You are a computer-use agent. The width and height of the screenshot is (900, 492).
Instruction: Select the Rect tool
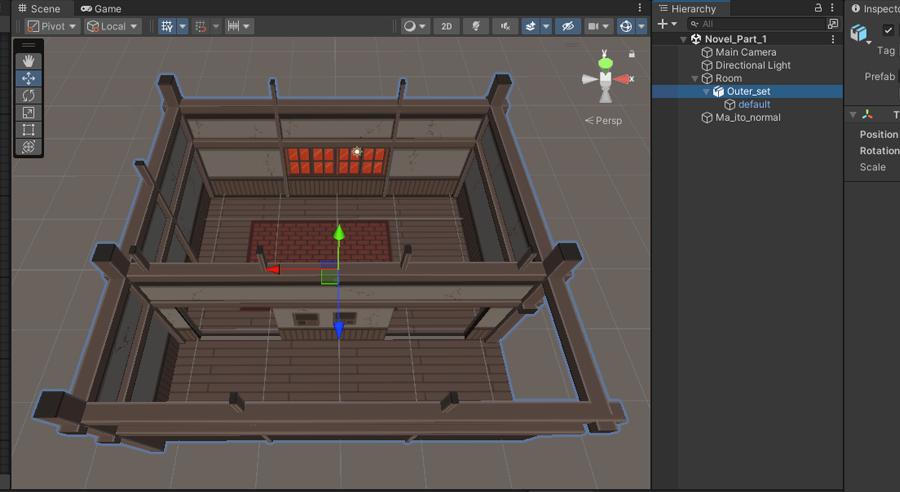click(28, 130)
